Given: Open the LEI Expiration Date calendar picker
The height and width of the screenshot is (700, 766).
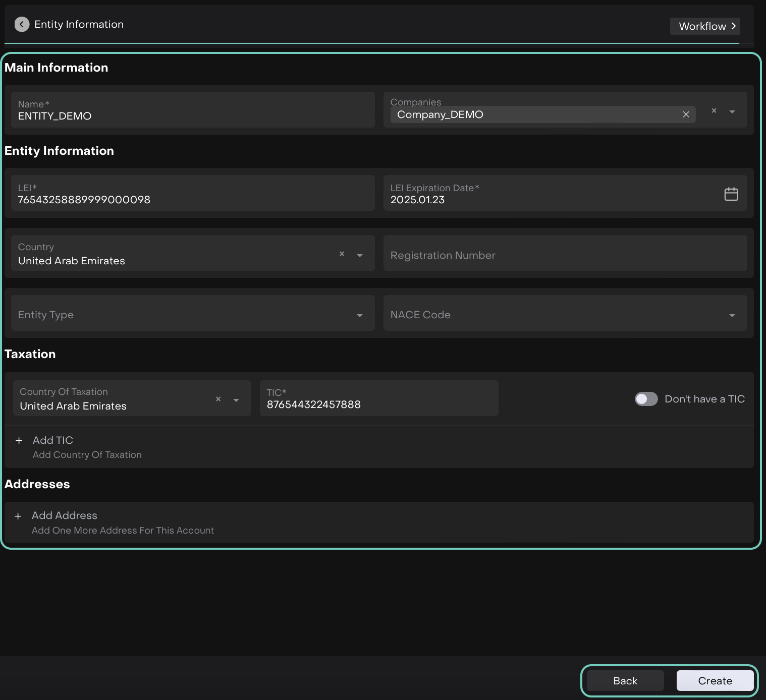Looking at the screenshot, I should (x=731, y=194).
